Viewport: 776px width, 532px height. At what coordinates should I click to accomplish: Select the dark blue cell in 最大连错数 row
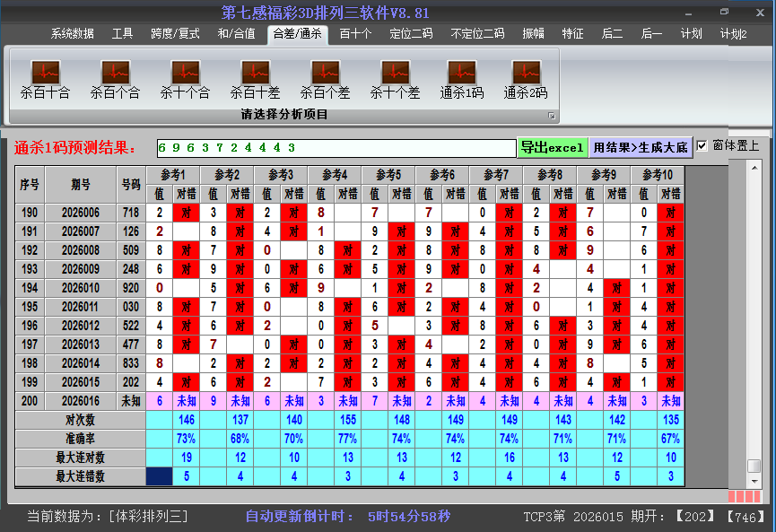(159, 476)
